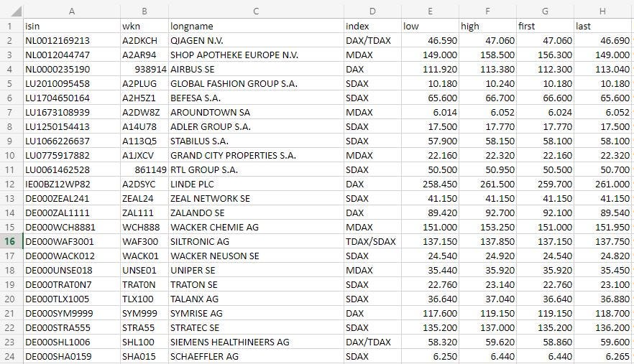Select the SHOP APOTHEKE EUROPE N.V. cell

pyautogui.click(x=256, y=55)
